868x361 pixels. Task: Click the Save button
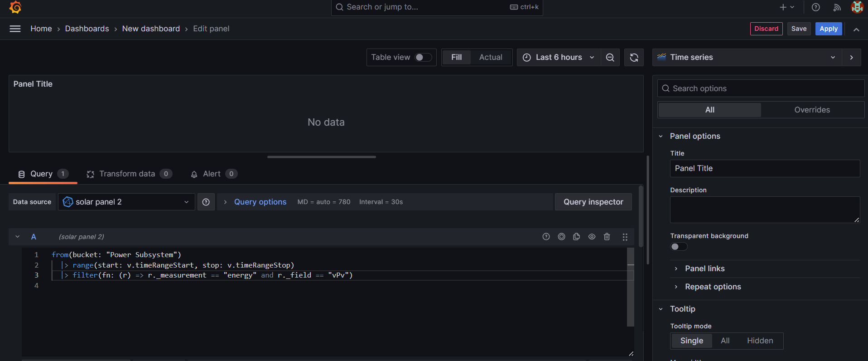tap(799, 29)
